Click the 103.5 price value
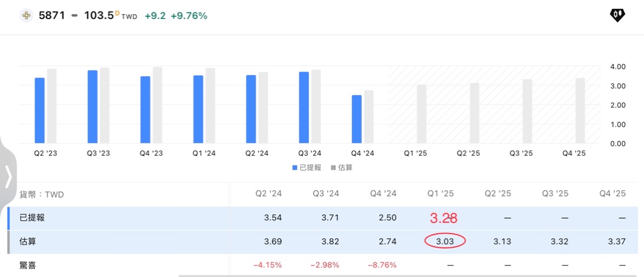644x277 pixels. click(x=99, y=16)
